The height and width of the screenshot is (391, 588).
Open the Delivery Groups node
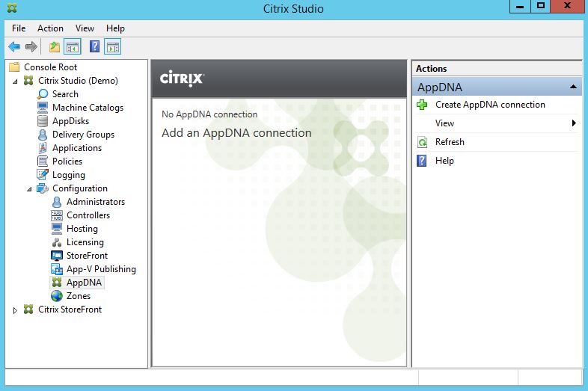click(x=83, y=135)
